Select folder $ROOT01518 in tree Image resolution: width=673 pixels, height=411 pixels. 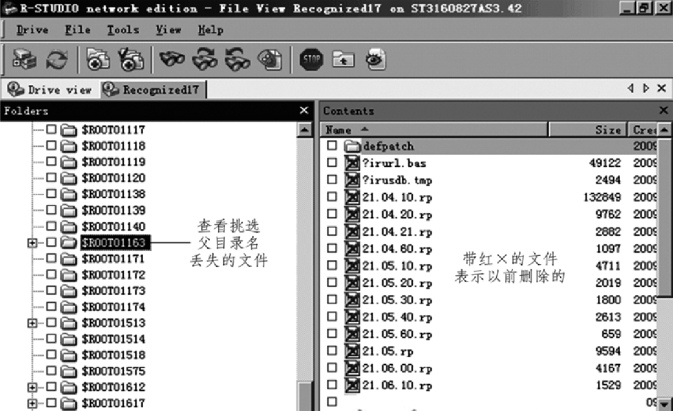(113, 355)
